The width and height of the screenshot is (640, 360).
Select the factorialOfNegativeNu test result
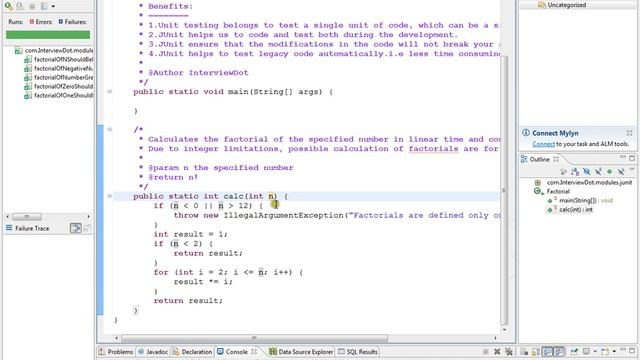pyautogui.click(x=58, y=69)
